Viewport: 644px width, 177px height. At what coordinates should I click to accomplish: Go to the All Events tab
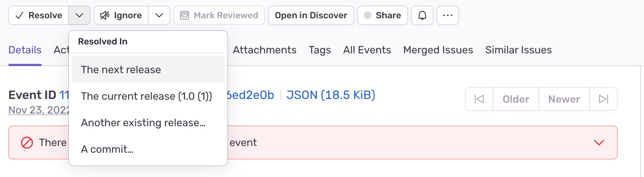pos(367,50)
